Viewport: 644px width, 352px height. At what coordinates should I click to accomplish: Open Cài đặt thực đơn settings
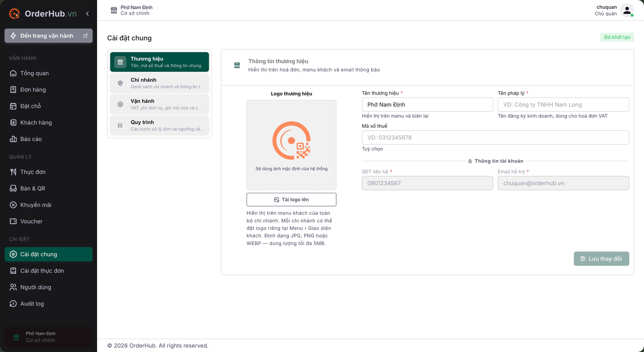(48, 271)
